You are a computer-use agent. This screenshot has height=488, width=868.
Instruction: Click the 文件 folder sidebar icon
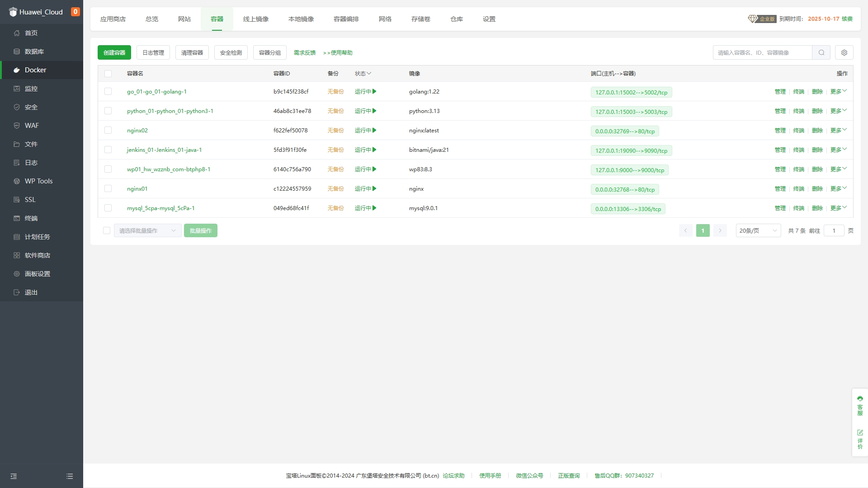click(x=17, y=144)
